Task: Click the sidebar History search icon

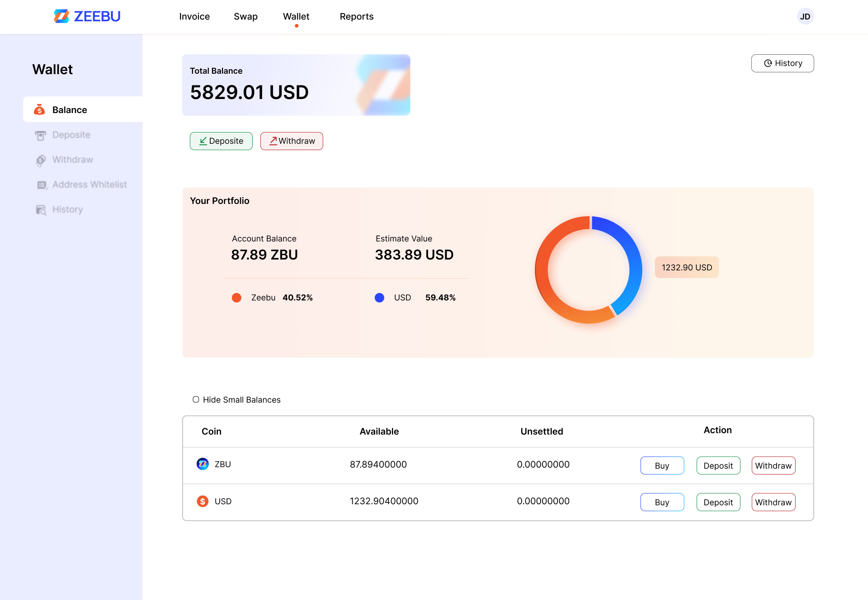Action: pos(41,210)
